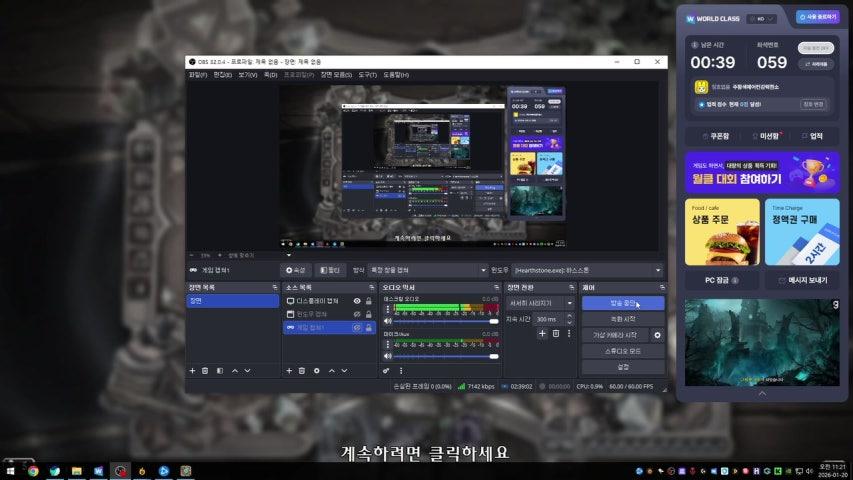Open the 파일 (File) menu
The image size is (853, 480).
198,75
